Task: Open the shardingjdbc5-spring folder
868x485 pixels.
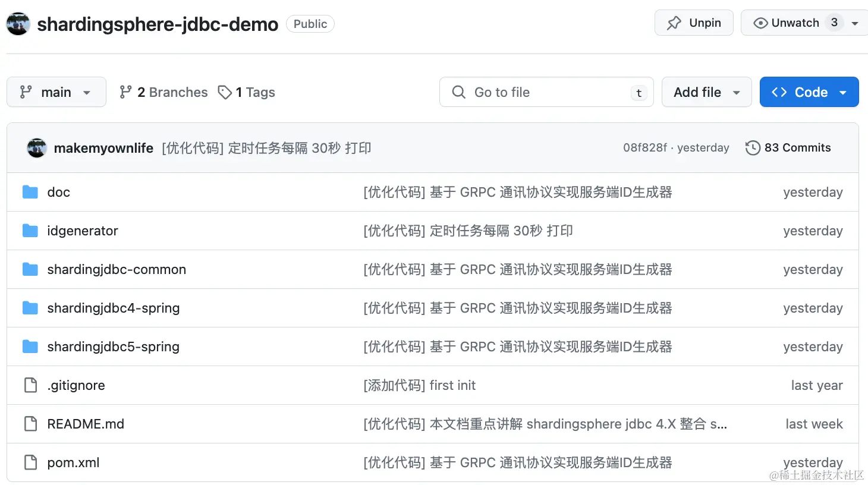Action: click(x=114, y=347)
